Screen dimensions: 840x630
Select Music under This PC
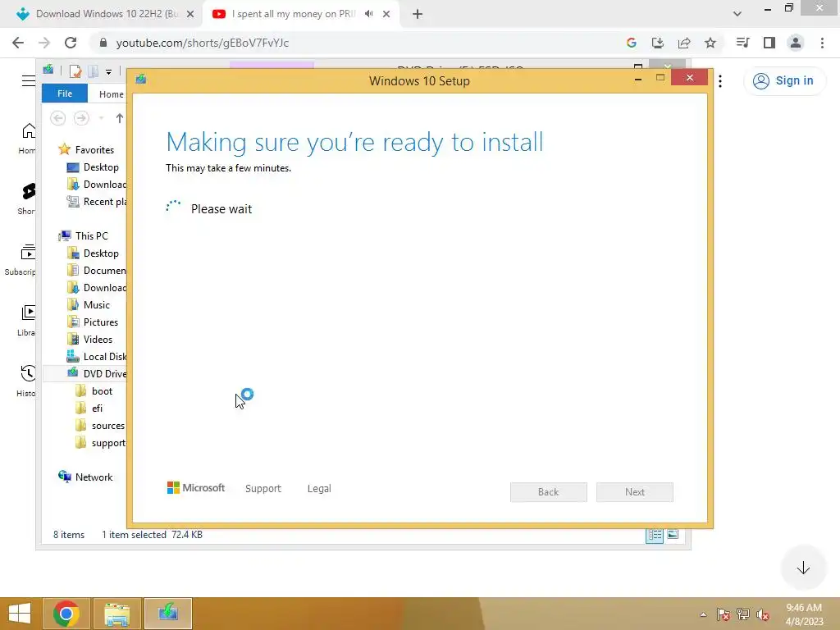pyautogui.click(x=89, y=305)
